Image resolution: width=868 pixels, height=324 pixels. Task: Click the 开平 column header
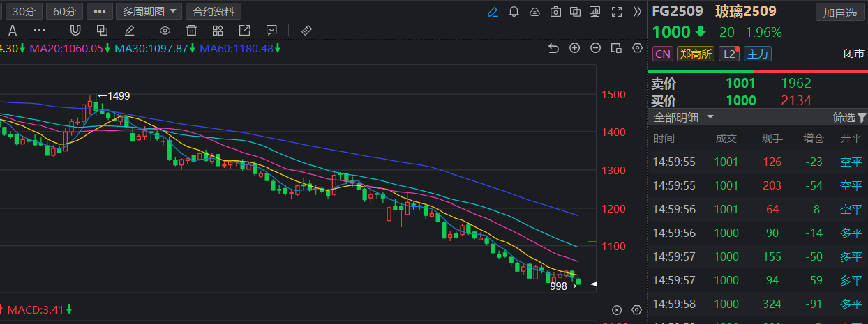click(851, 139)
